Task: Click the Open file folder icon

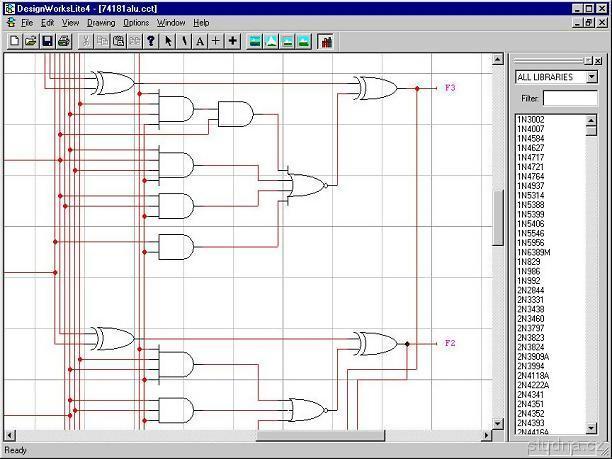Action: [30, 41]
